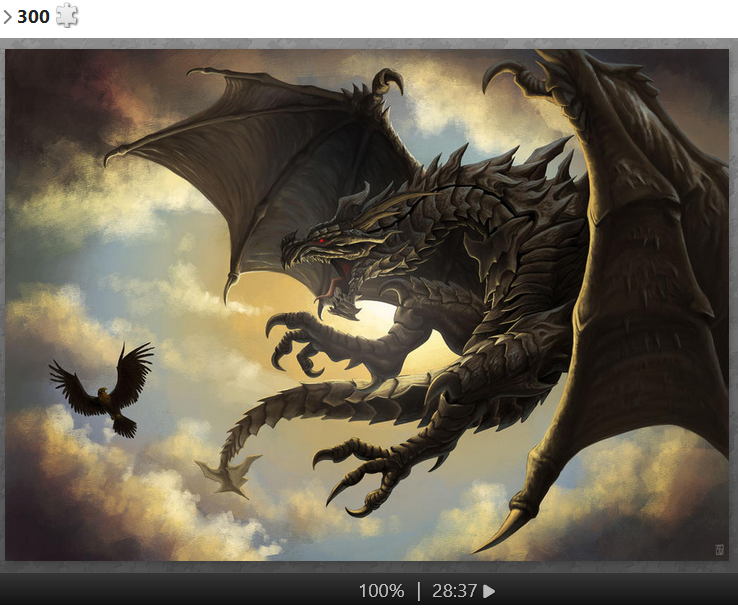
Task: Click the 300 piece count label
Action: (x=33, y=16)
